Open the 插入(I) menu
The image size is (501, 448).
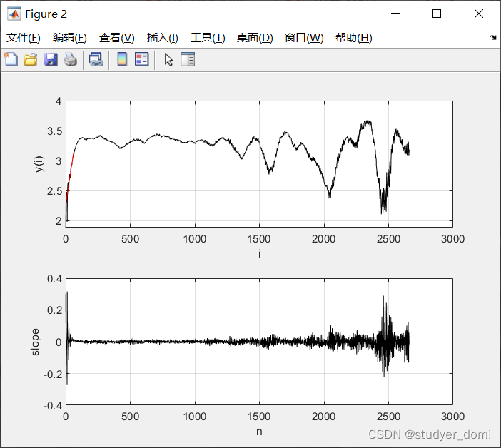162,38
